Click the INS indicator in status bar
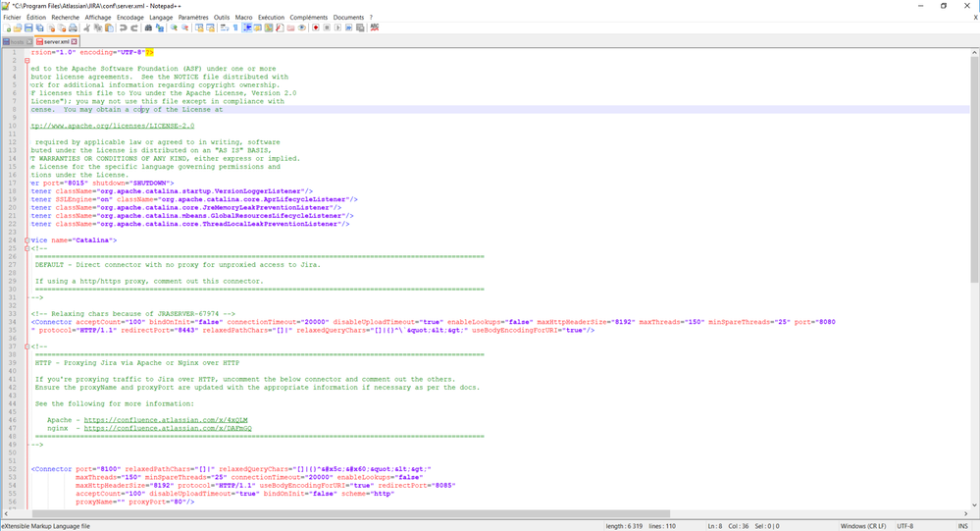This screenshot has width=980, height=531. (x=962, y=526)
